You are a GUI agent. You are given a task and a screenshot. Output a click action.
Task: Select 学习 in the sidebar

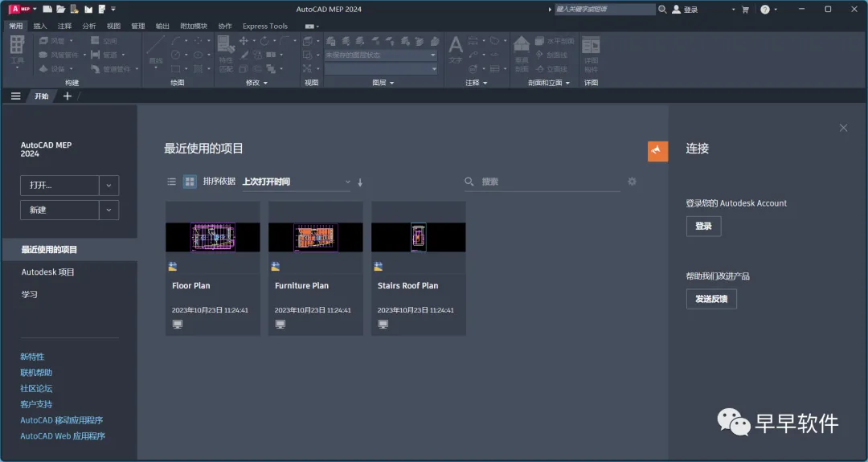(x=30, y=294)
